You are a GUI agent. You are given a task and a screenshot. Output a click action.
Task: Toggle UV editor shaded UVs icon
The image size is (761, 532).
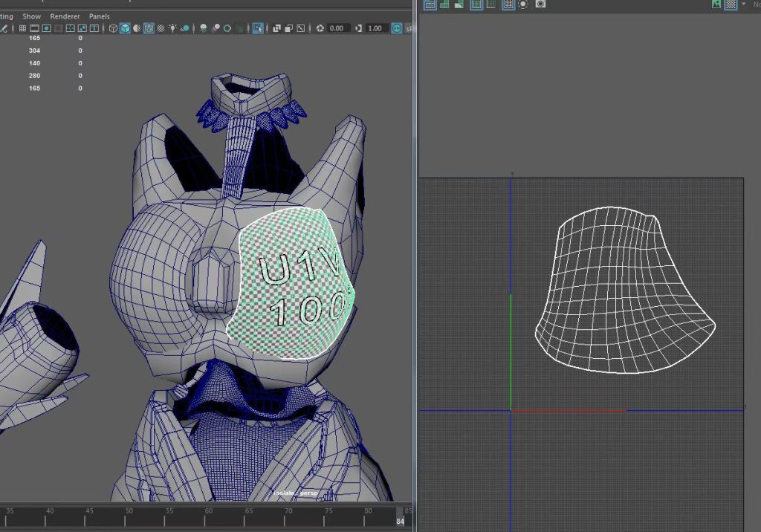click(x=444, y=4)
